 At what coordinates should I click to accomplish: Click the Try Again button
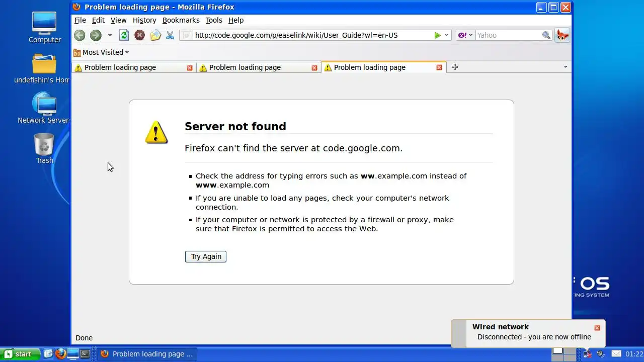point(206,256)
